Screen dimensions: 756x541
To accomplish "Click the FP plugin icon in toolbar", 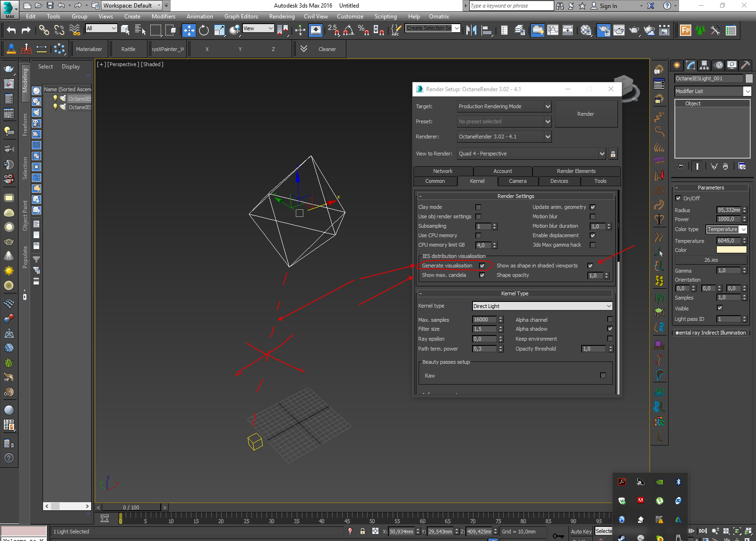I will (686, 30).
